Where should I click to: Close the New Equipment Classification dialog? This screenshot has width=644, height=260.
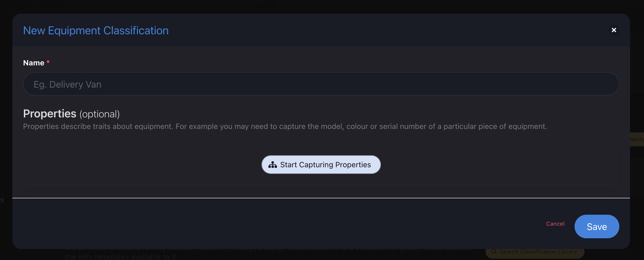pos(614,30)
